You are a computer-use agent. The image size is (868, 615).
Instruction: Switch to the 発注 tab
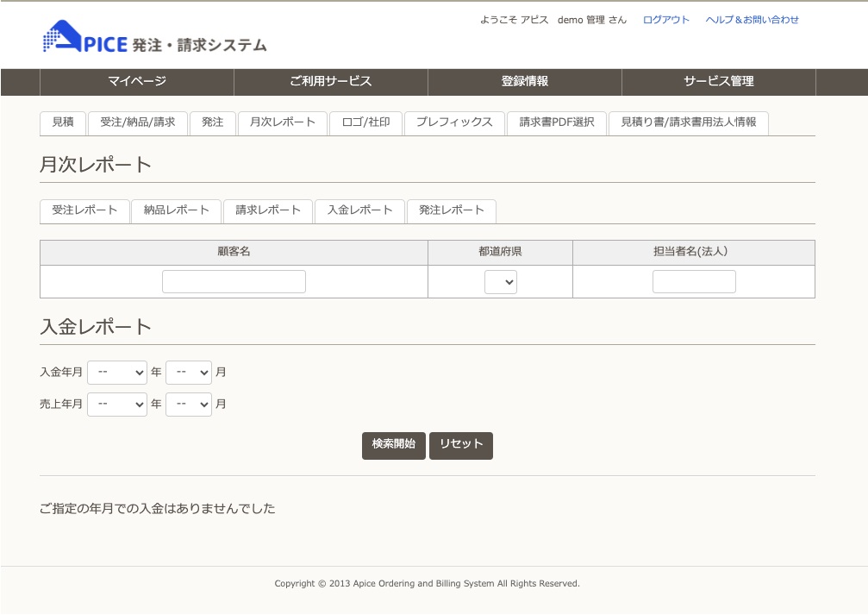[213, 122]
